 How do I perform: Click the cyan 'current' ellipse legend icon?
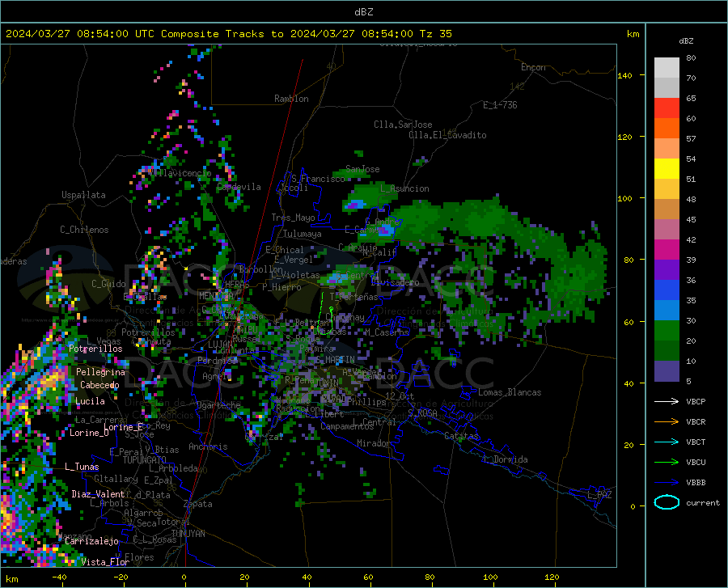667,502
